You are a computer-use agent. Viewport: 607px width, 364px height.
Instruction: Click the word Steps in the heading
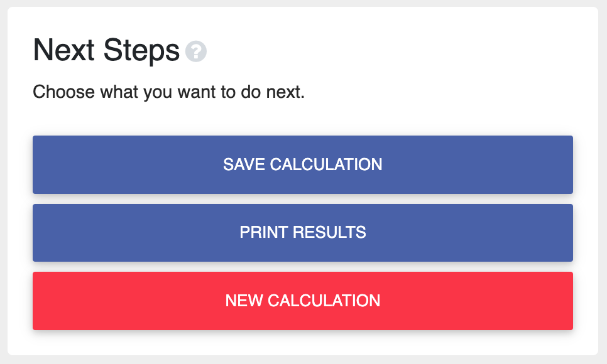pyautogui.click(x=141, y=51)
